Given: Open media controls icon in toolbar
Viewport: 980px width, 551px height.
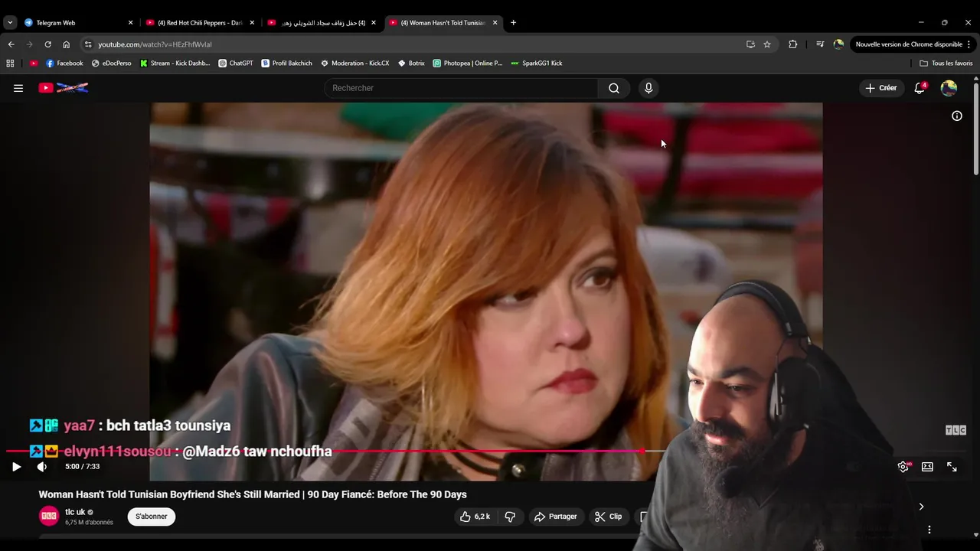Looking at the screenshot, I should point(820,44).
